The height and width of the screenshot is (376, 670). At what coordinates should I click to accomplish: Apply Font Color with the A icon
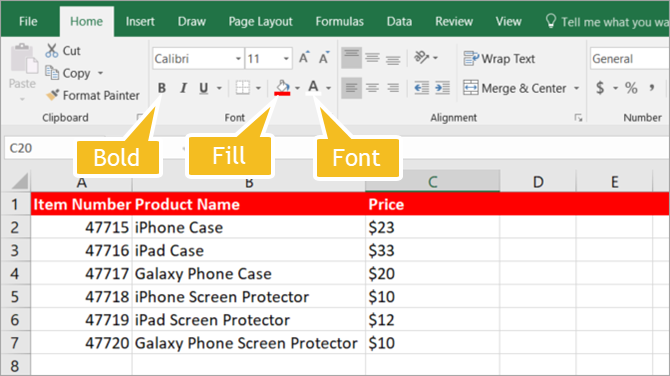pyautogui.click(x=313, y=88)
